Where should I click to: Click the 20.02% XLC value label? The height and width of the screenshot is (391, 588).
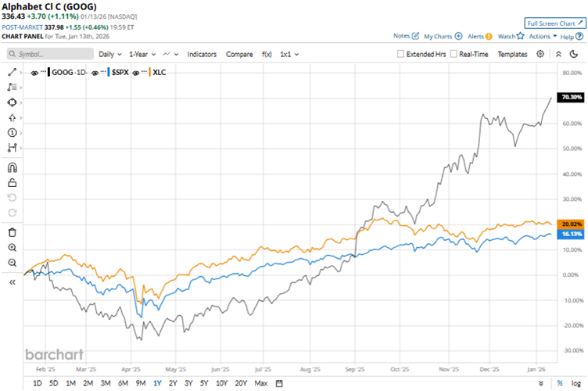click(570, 224)
